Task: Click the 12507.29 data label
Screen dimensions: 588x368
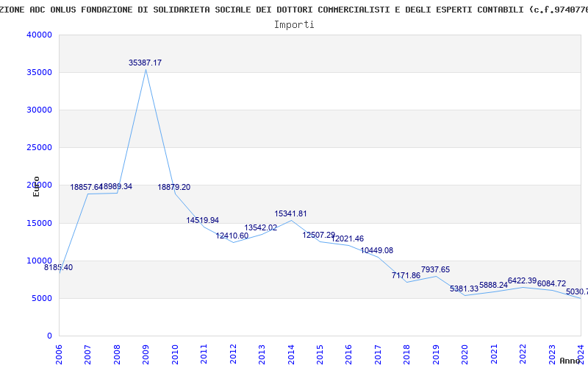Action: [x=319, y=235]
